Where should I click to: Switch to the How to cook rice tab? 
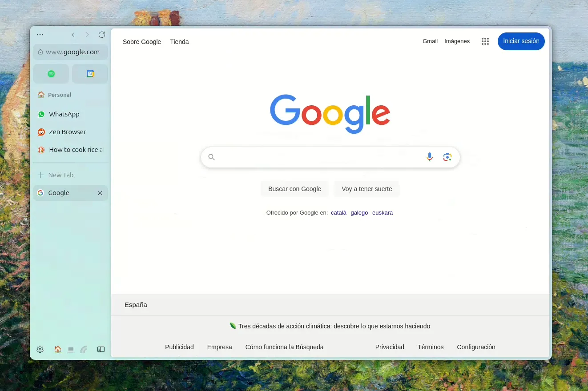coord(70,150)
